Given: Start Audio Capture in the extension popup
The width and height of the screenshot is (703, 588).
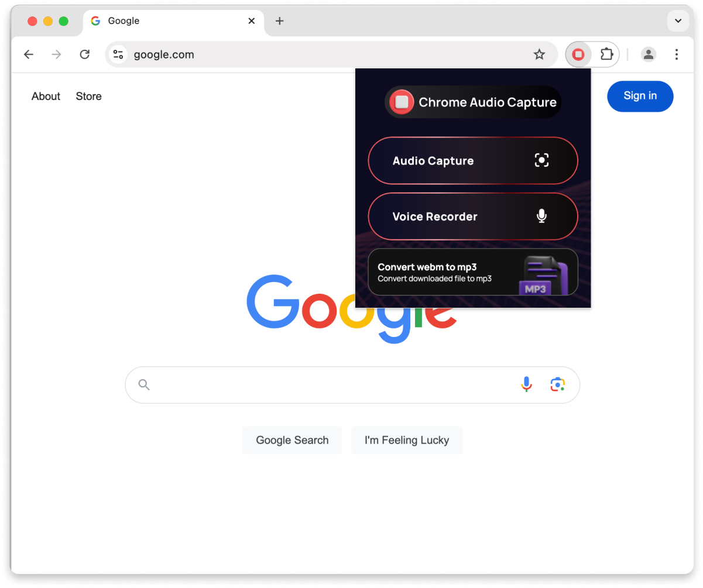Looking at the screenshot, I should coord(473,160).
